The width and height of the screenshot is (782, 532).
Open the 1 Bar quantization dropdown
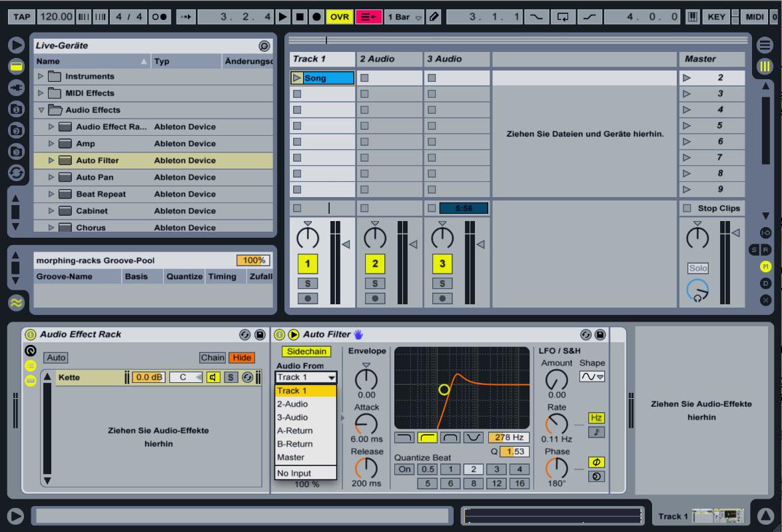(404, 17)
